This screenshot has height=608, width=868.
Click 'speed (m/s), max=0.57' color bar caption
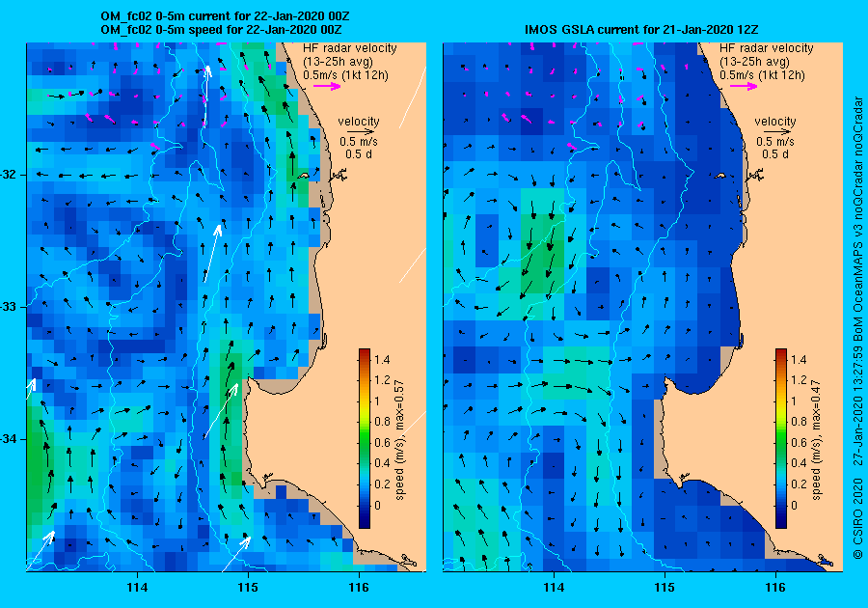399,440
